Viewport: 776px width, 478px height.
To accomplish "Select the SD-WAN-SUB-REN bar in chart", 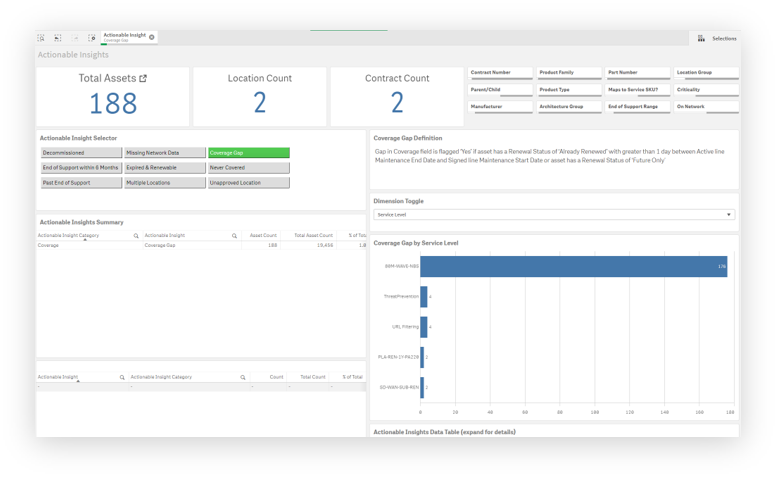I will point(422,387).
